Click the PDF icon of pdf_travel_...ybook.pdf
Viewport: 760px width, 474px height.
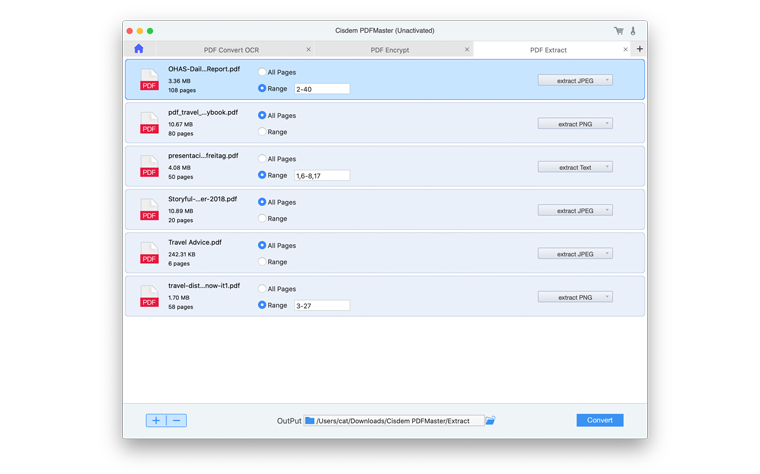(149, 123)
